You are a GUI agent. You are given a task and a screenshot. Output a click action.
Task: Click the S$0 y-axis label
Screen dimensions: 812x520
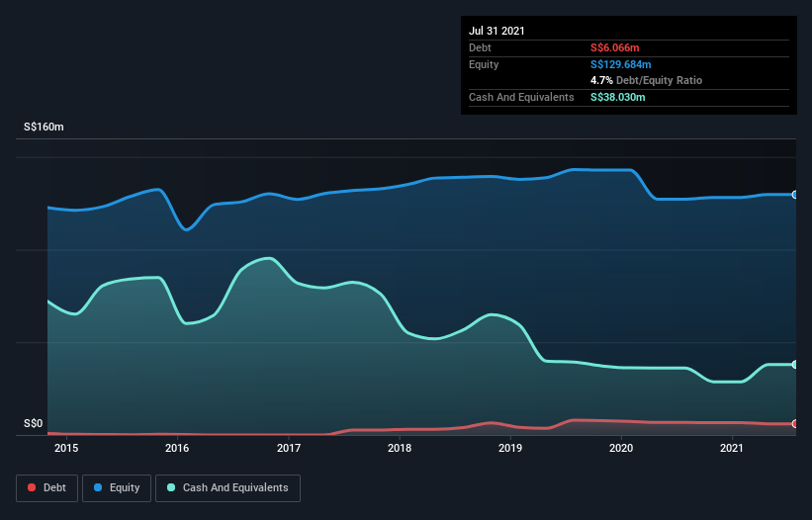click(34, 423)
